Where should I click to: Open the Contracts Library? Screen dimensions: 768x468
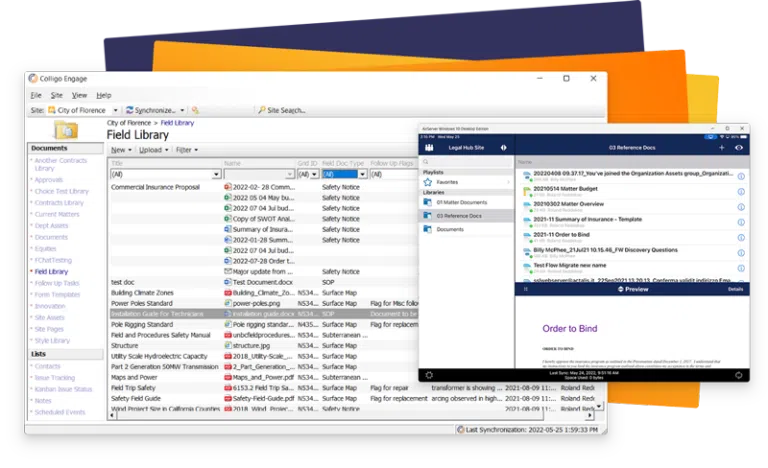click(x=59, y=203)
